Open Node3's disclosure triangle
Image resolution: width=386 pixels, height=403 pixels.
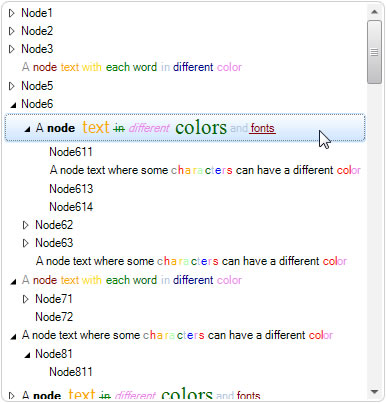point(12,49)
